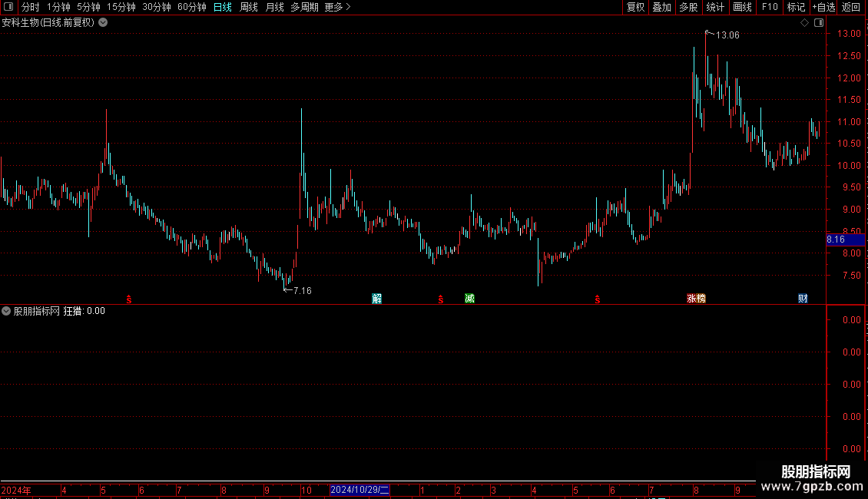Click the first red S marker near May

coord(129,299)
